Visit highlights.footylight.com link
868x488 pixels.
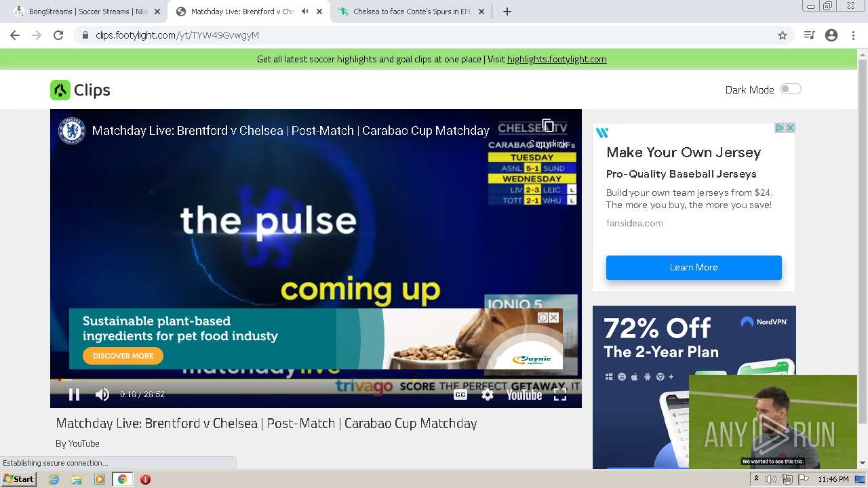coord(557,59)
